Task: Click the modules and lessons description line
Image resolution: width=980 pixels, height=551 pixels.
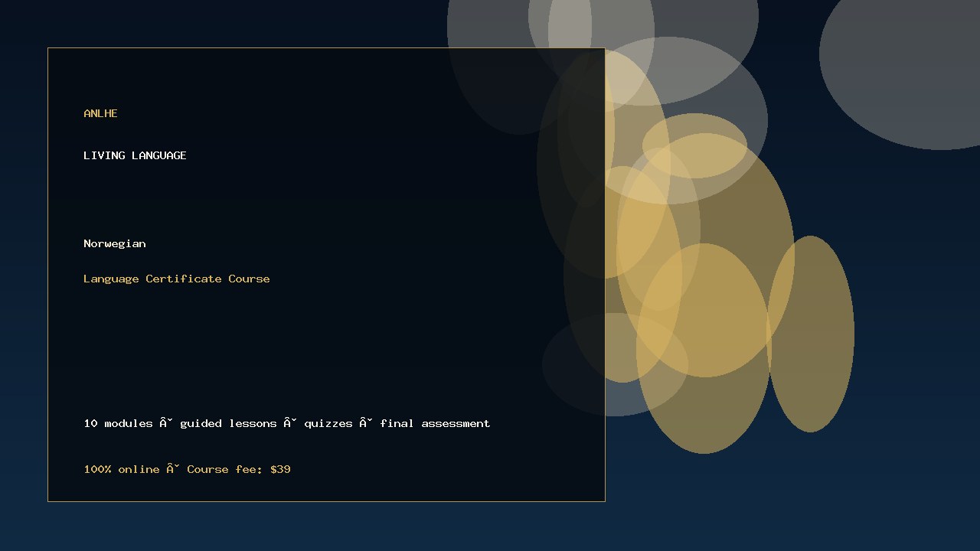Action: [287, 423]
